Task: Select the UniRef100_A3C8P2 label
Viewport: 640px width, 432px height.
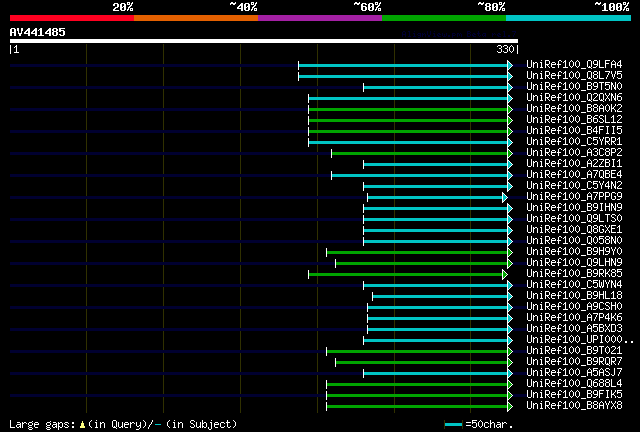Action: tap(574, 153)
